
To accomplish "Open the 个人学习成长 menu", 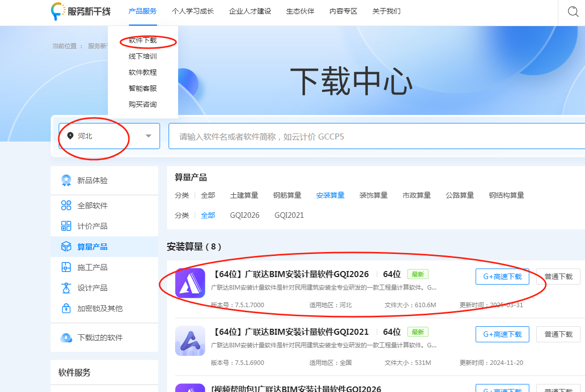I will 193,11.
